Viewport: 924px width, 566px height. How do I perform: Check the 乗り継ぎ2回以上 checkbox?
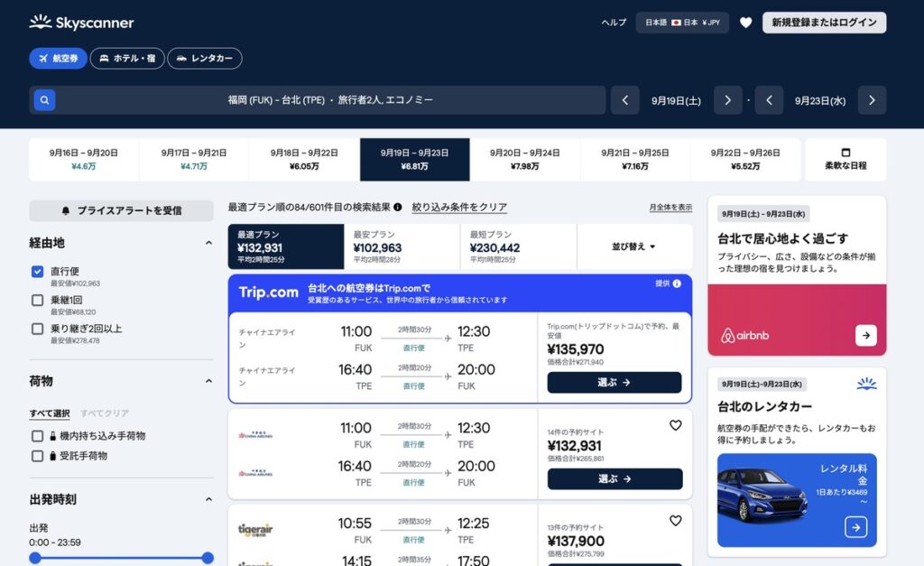coord(37,329)
